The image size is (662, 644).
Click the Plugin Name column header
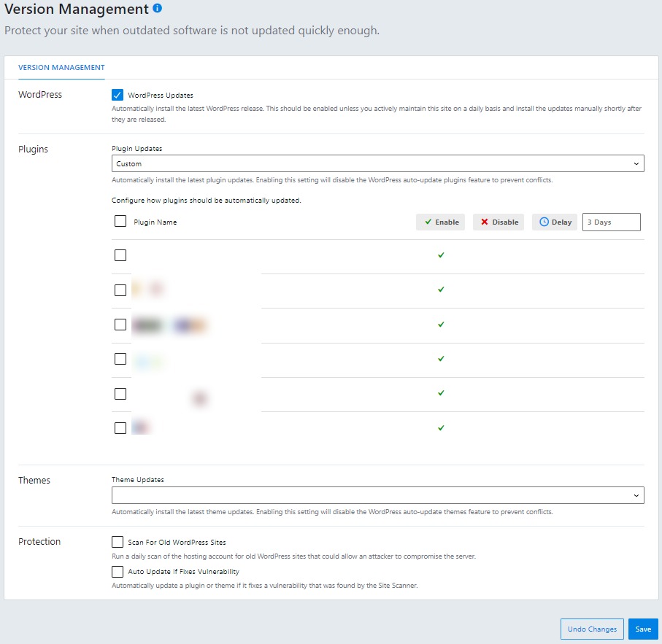point(155,222)
